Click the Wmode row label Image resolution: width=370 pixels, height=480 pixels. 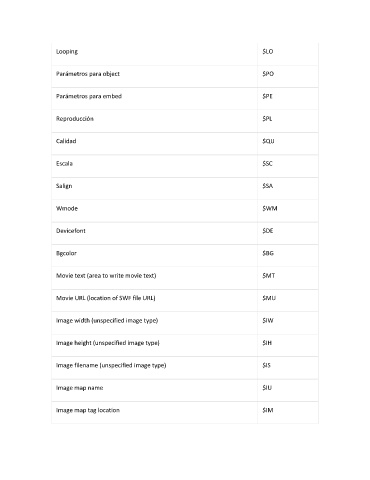pyautogui.click(x=67, y=208)
